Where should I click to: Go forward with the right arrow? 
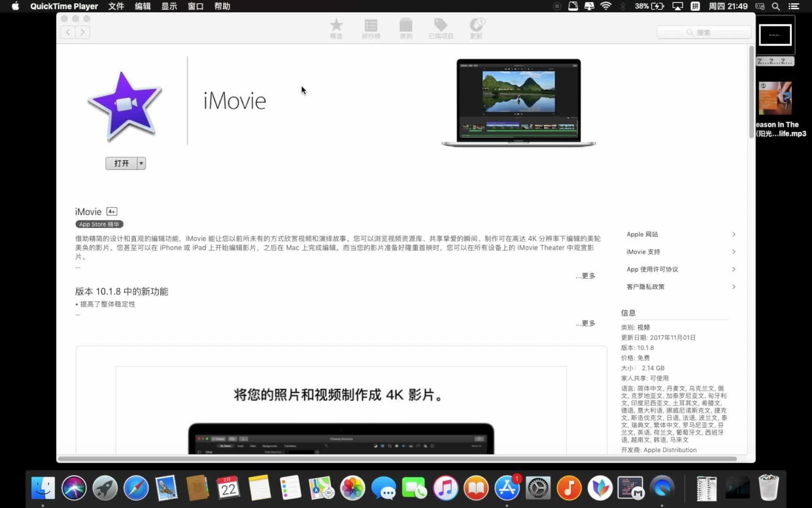click(83, 32)
